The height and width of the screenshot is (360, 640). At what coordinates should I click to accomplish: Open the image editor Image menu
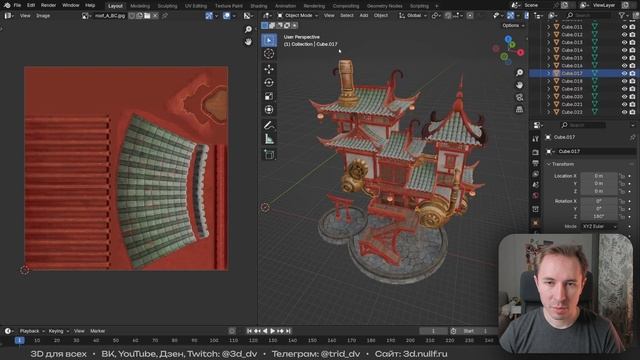43,16
